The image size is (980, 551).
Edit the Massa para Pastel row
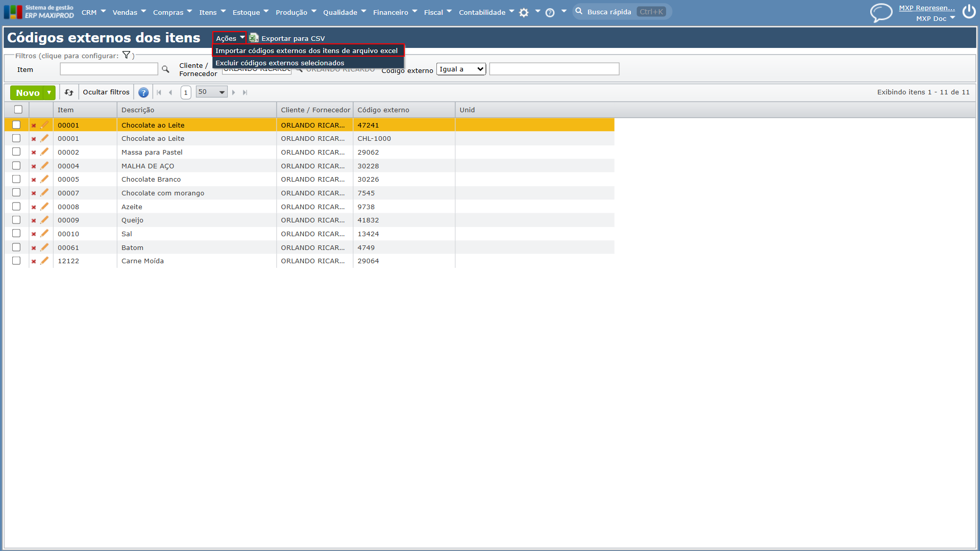click(x=44, y=152)
